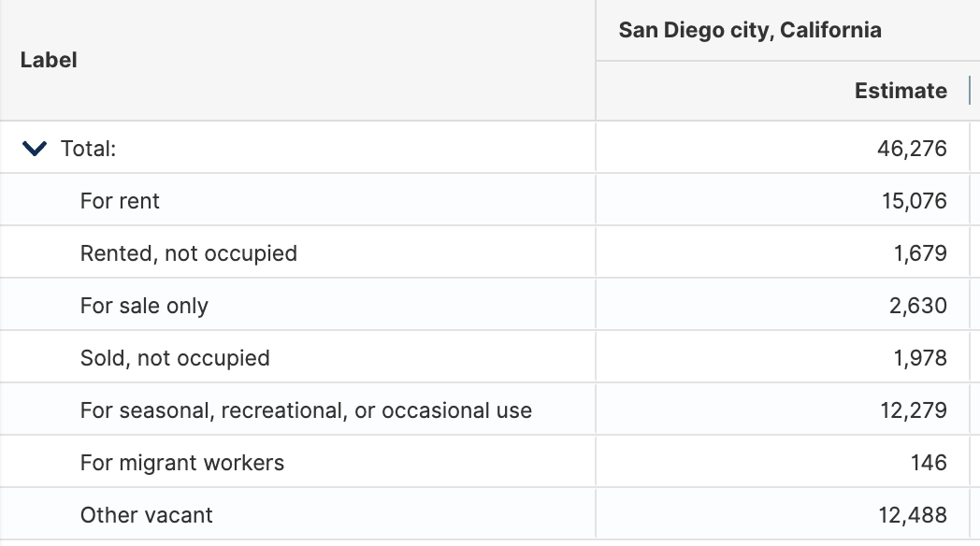The width and height of the screenshot is (980, 546).
Task: Select the For migrant workers label
Action: tap(181, 463)
